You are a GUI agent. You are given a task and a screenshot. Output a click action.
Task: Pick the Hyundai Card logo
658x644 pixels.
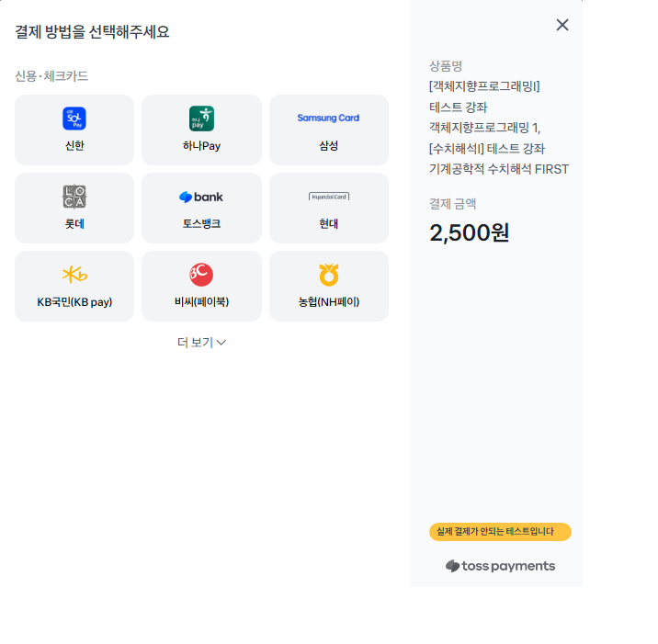pos(329,197)
